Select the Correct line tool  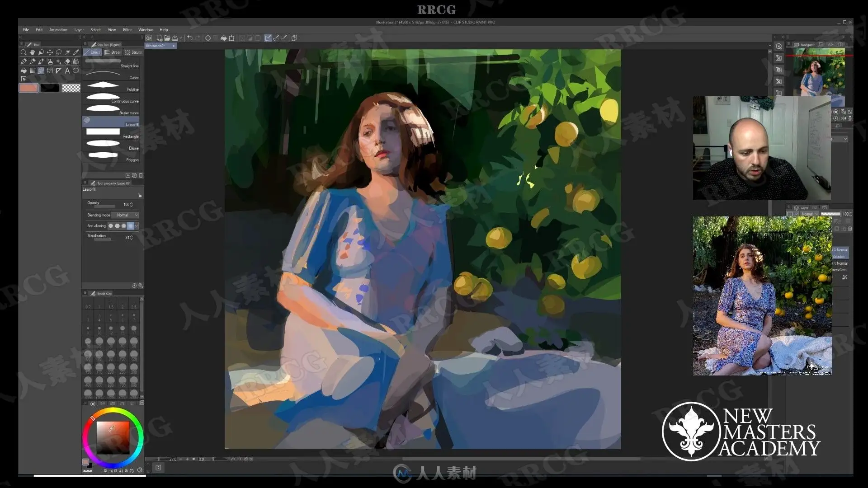pos(24,79)
